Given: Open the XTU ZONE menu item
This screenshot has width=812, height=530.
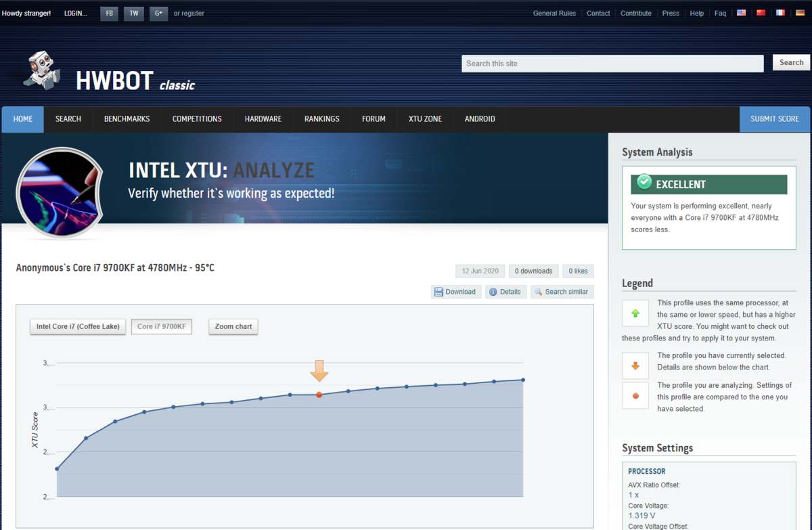Looking at the screenshot, I should [425, 119].
